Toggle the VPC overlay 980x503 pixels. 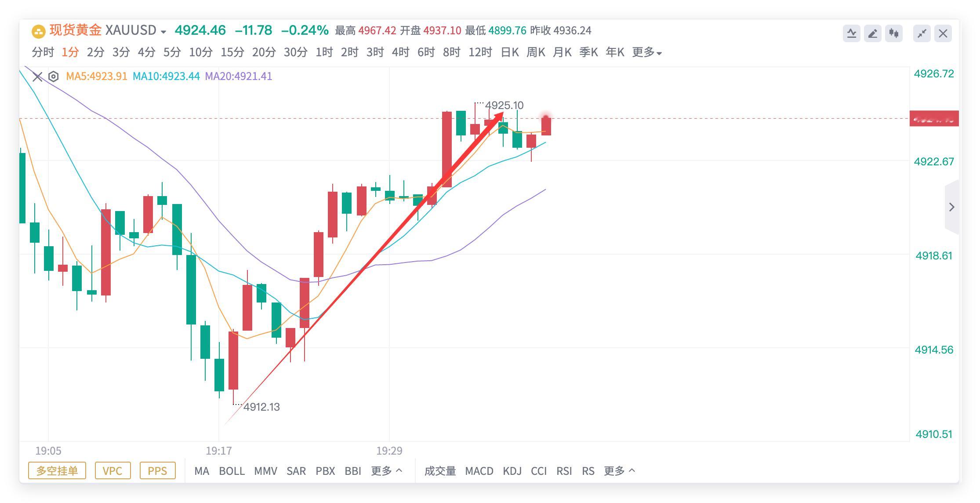click(112, 471)
